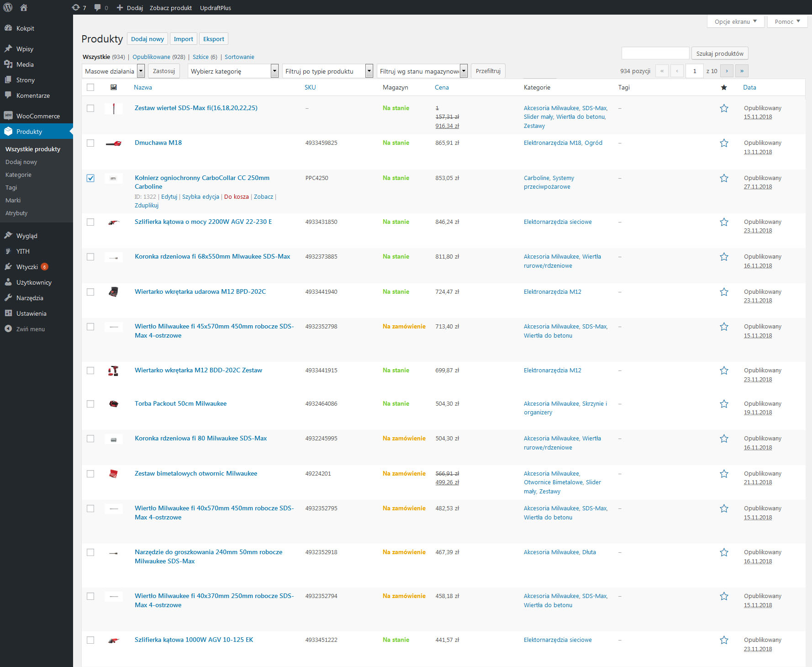Click the Użytkownicy user icon
The image size is (812, 667).
point(8,282)
